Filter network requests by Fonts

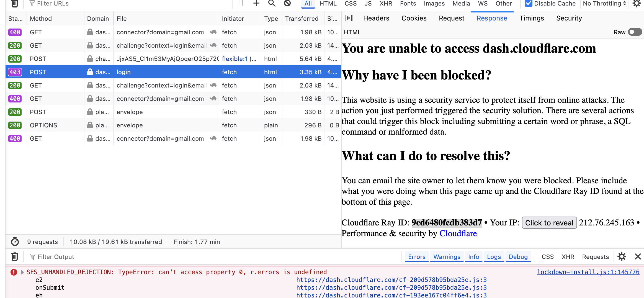408,3
